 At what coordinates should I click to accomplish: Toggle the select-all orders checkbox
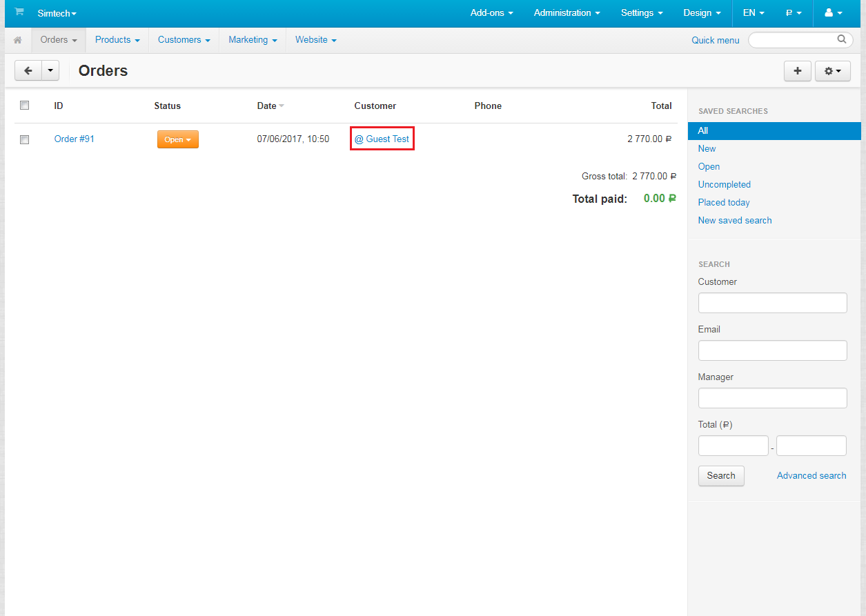coord(25,106)
